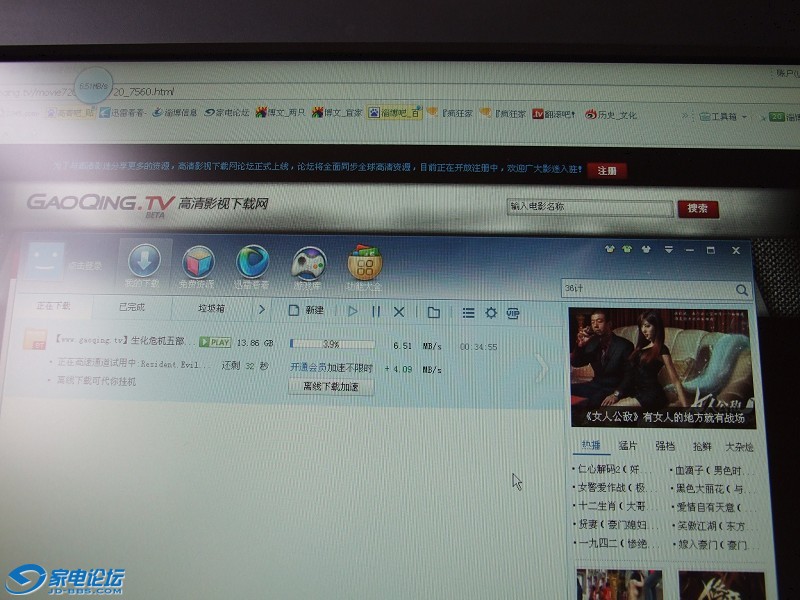Expand the arrow next to 垃圾箱 tab

[x=262, y=310]
